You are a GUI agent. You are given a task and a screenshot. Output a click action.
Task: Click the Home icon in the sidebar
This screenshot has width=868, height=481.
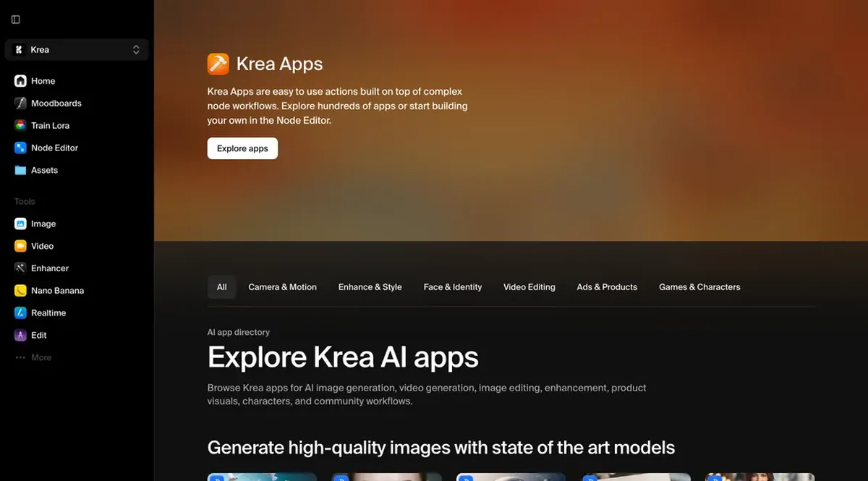[20, 81]
